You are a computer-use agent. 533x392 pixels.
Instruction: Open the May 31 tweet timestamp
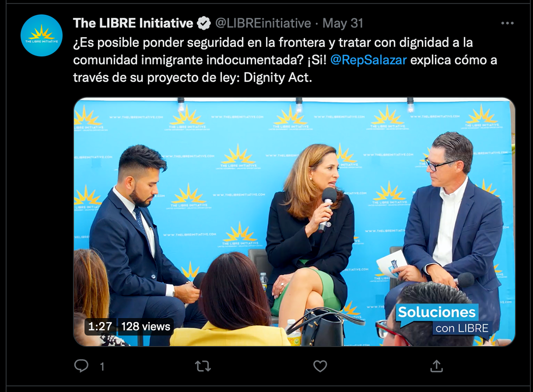pos(343,23)
